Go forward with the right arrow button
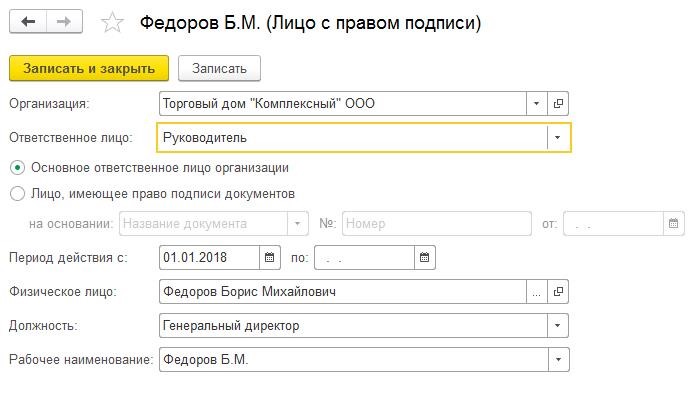This screenshot has width=699, height=393. pos(64,21)
